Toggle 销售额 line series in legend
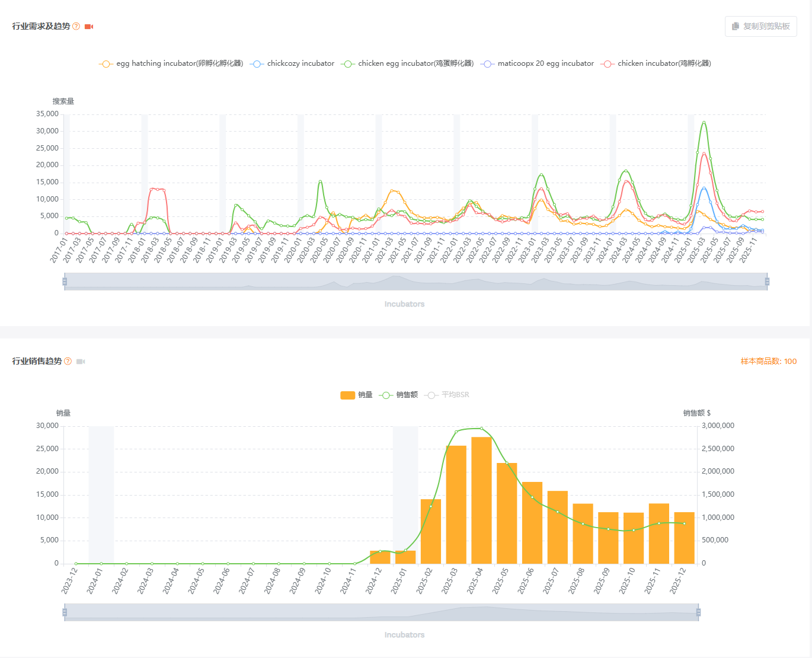Screen dimensions: 812x658 [398, 395]
